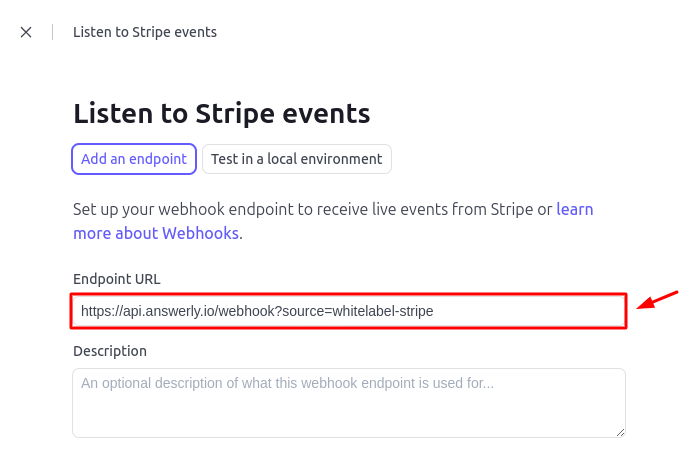Click the large Listen to Stripe events heading

222,113
